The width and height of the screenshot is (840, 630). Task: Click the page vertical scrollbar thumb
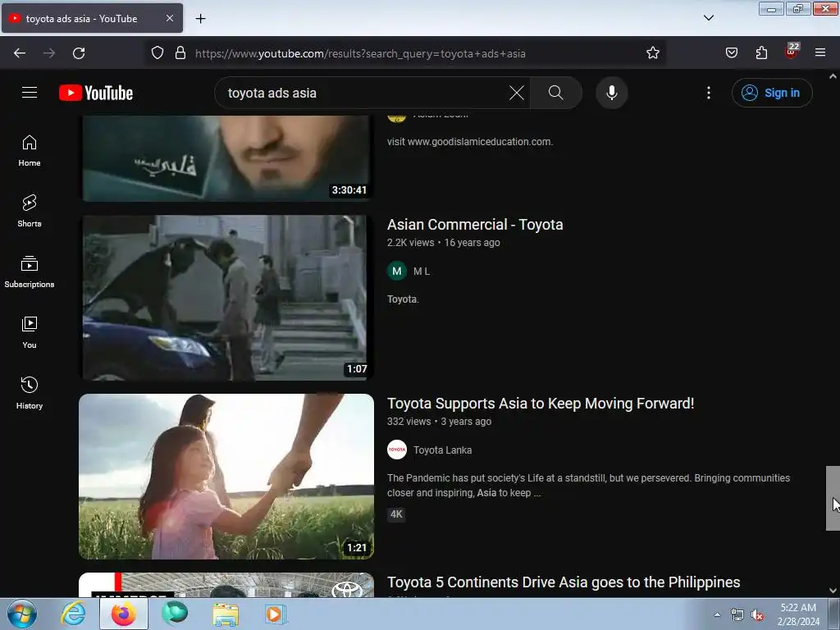tap(833, 498)
